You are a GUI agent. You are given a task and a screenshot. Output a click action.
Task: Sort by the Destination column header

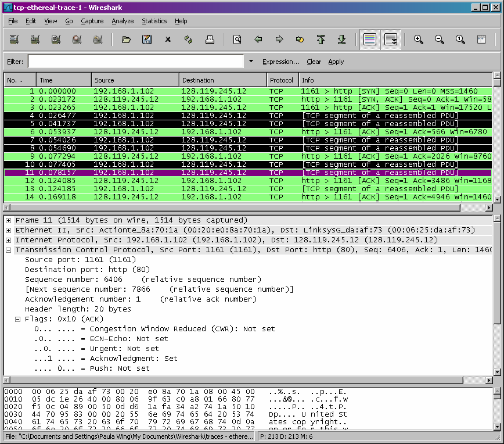pos(223,80)
